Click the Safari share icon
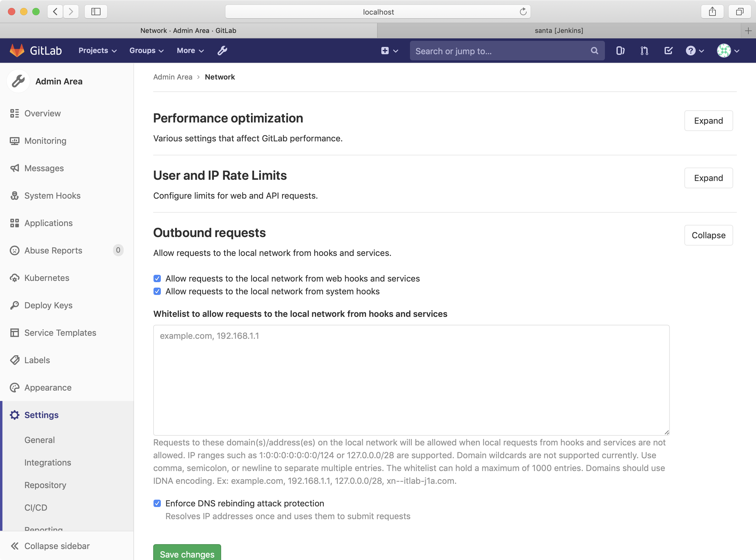 point(712,12)
